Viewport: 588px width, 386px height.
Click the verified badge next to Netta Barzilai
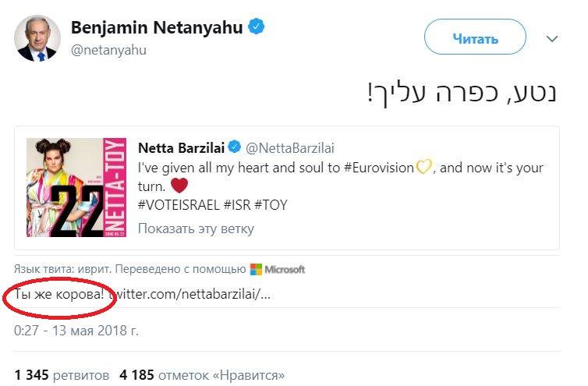coord(235,147)
